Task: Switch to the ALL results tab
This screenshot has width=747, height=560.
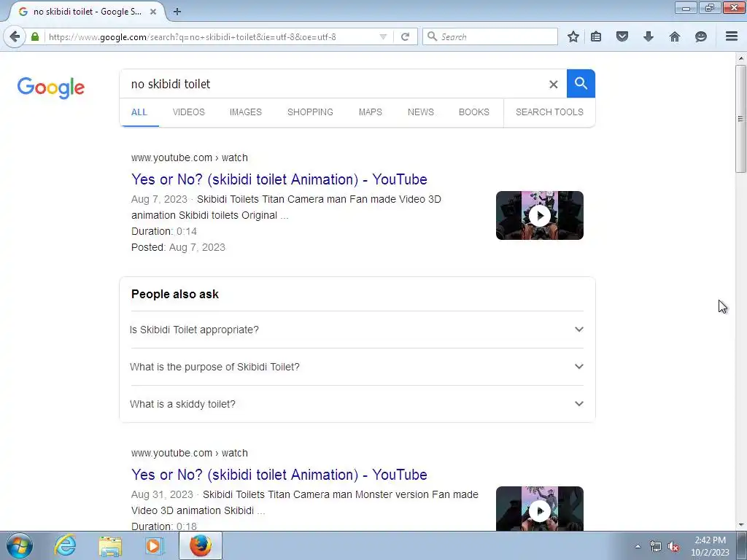Action: point(139,112)
